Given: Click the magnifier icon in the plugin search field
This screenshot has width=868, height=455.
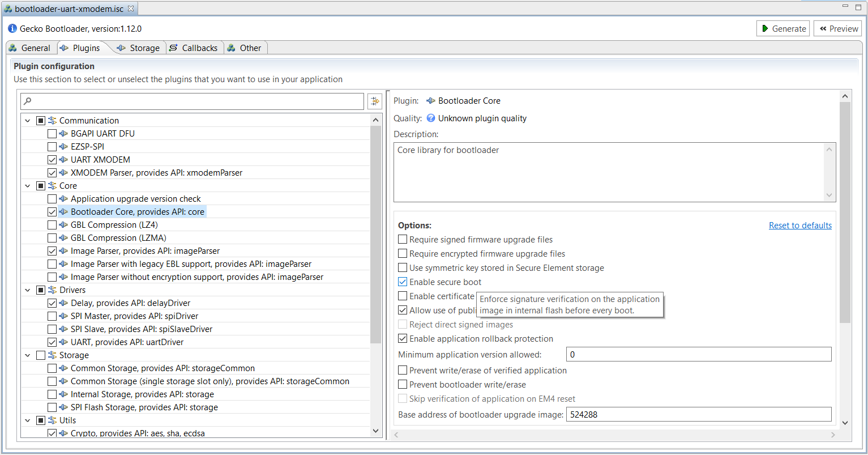Looking at the screenshot, I should (28, 101).
